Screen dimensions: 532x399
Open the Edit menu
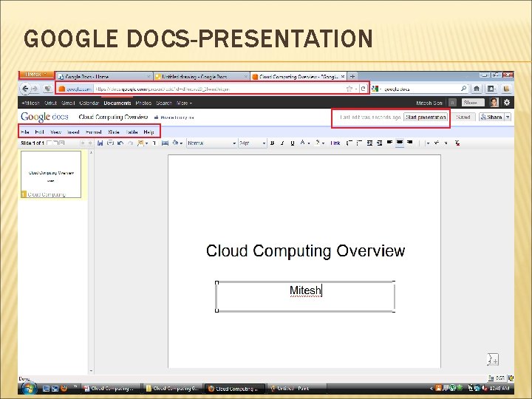pyautogui.click(x=39, y=132)
